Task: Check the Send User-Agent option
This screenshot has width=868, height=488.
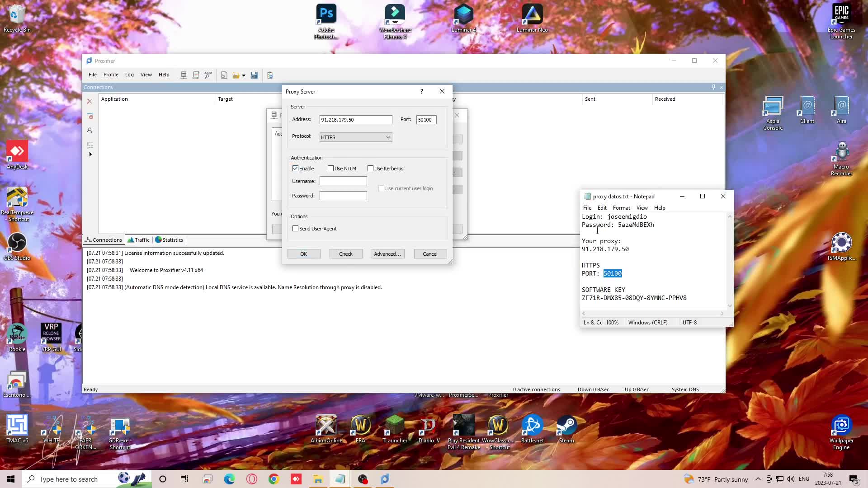Action: click(296, 229)
